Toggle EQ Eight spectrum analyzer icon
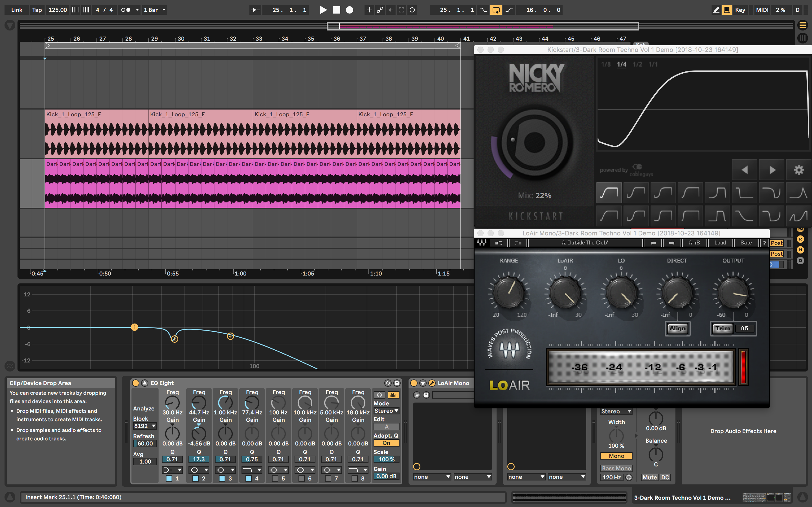This screenshot has width=812, height=507. pyautogui.click(x=393, y=395)
